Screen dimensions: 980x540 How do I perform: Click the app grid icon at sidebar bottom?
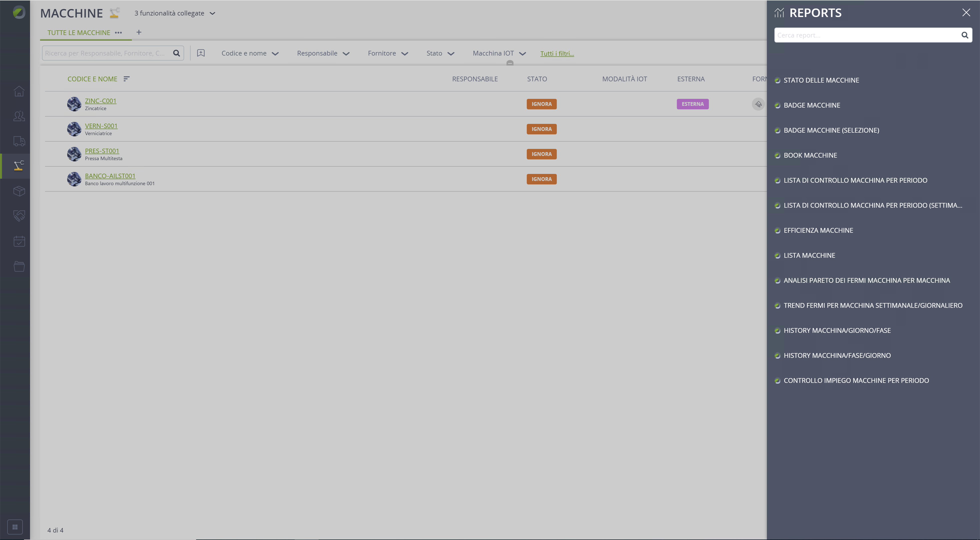pyautogui.click(x=15, y=527)
